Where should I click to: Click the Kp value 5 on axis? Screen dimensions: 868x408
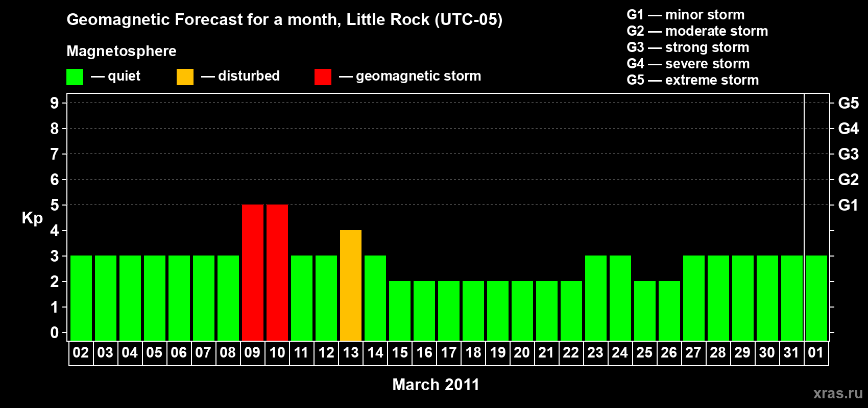pyautogui.click(x=55, y=205)
